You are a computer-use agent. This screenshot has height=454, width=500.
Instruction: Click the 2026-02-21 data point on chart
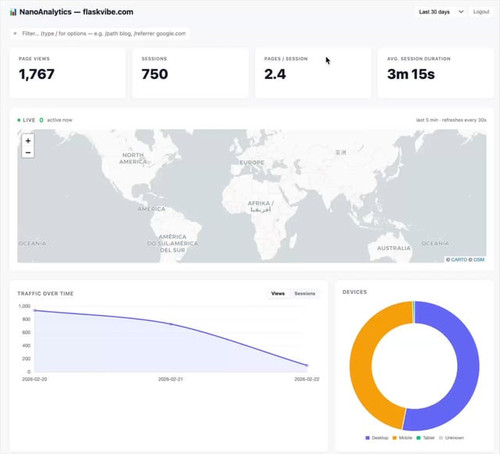point(171,324)
